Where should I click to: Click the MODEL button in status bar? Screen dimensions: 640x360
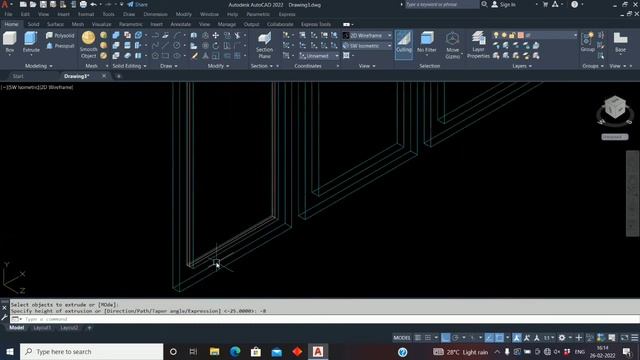point(402,338)
